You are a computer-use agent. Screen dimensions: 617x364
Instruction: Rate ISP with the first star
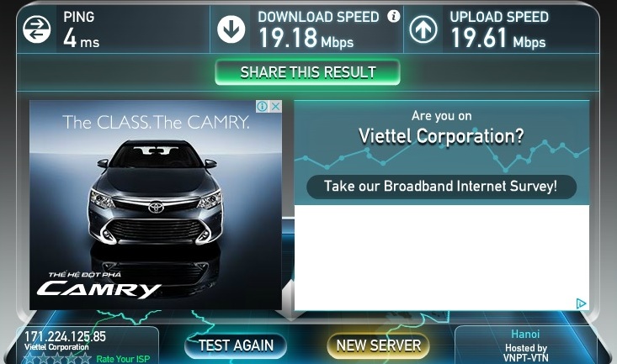tap(29, 358)
